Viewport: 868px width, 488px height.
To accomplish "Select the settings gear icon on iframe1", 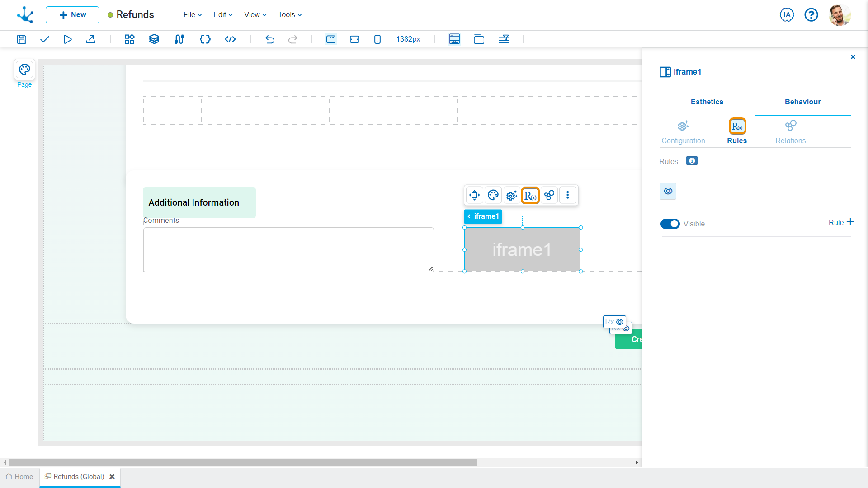I will 511,196.
